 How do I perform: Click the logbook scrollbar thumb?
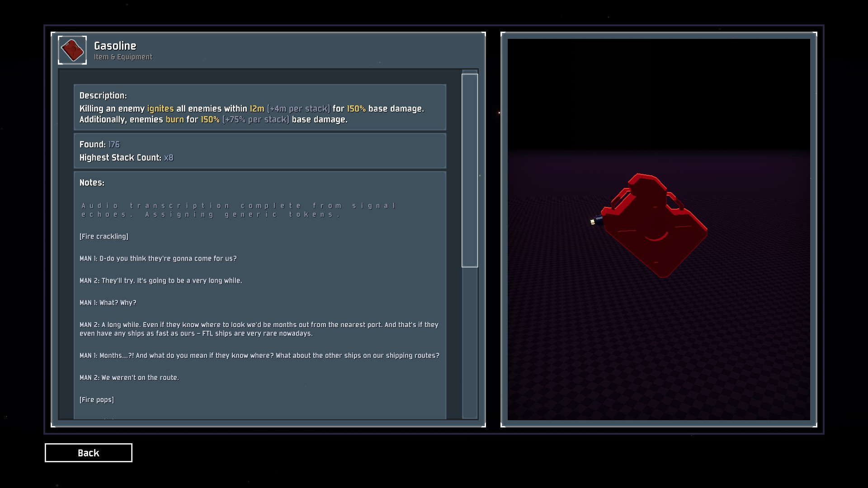469,170
